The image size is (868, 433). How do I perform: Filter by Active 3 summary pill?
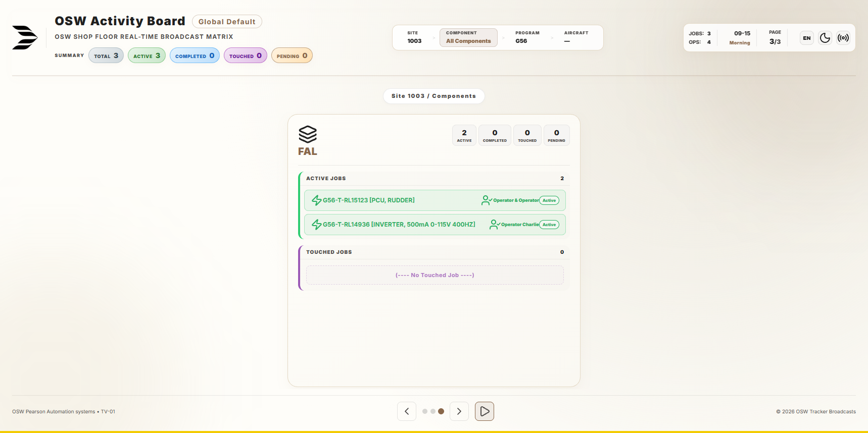[x=147, y=56]
